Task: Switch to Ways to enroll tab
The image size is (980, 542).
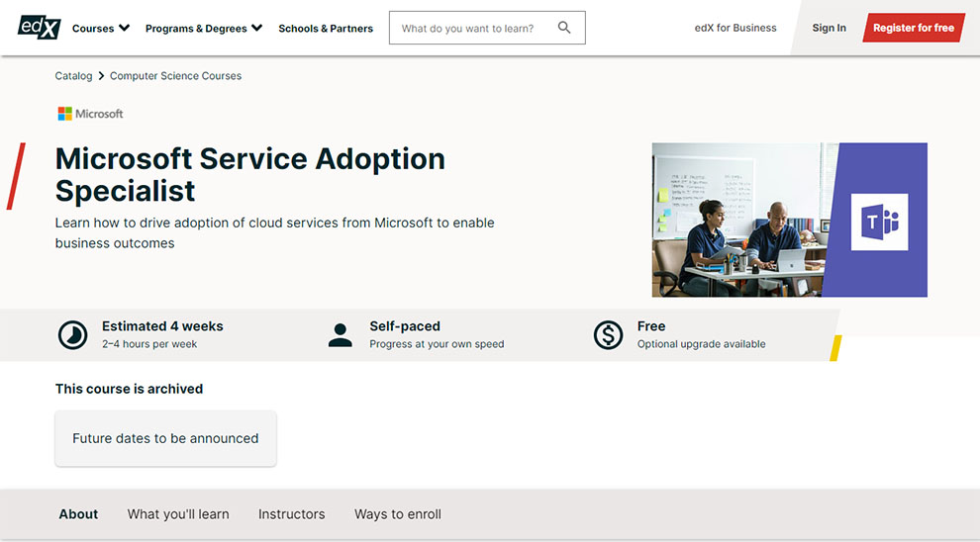Action: 398,514
